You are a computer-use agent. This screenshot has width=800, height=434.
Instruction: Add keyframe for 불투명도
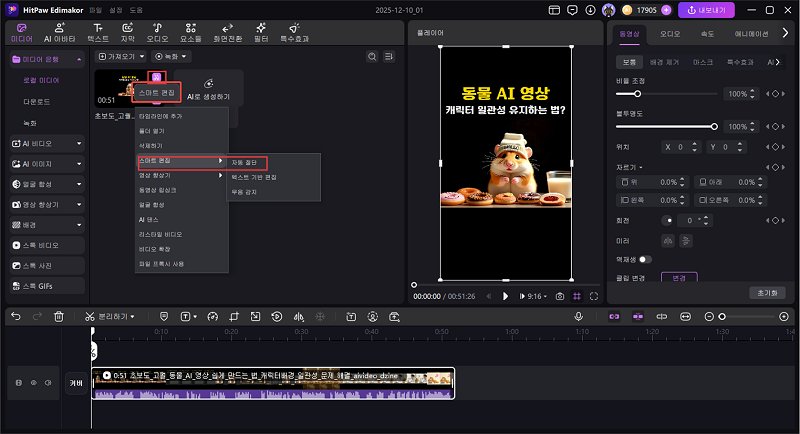(776, 126)
